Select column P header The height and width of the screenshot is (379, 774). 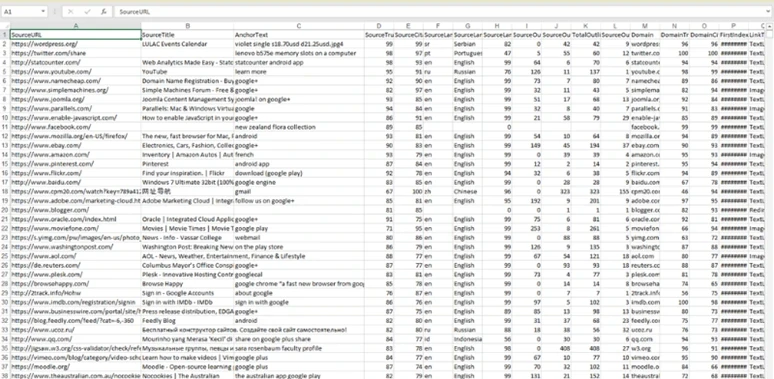coord(734,26)
